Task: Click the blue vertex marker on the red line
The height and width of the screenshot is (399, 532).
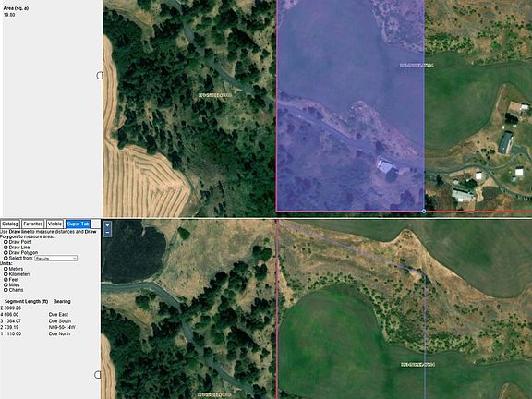Action: click(424, 212)
